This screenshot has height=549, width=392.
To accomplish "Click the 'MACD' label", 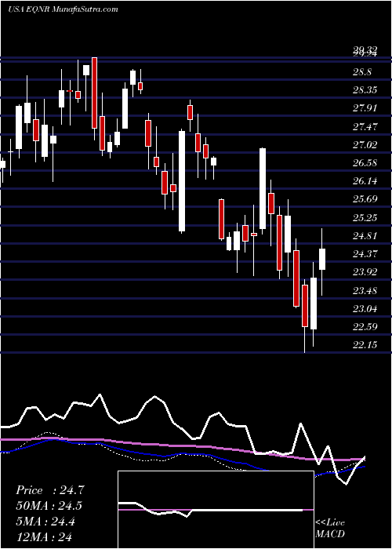I will click(x=330, y=534).
